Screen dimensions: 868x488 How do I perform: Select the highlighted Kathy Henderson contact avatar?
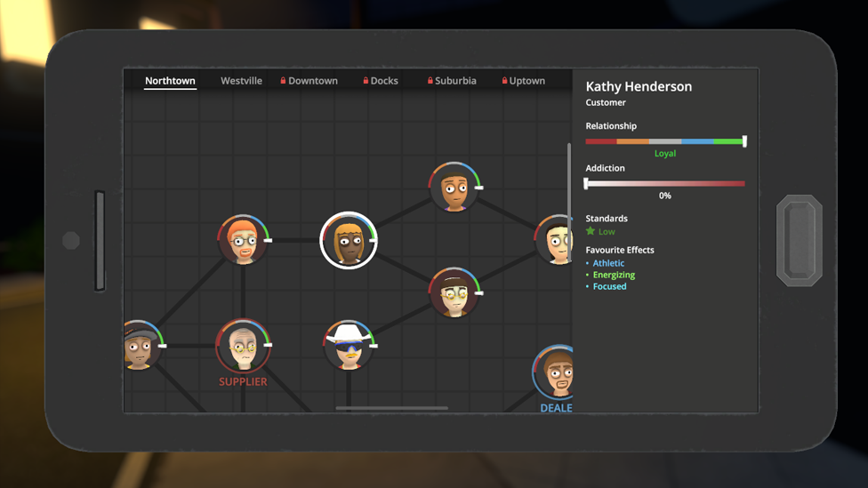(x=349, y=240)
